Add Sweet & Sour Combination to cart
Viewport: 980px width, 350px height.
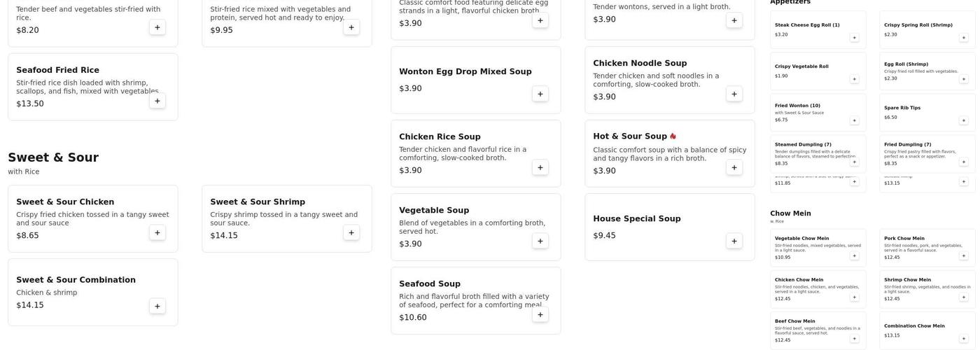(x=157, y=306)
